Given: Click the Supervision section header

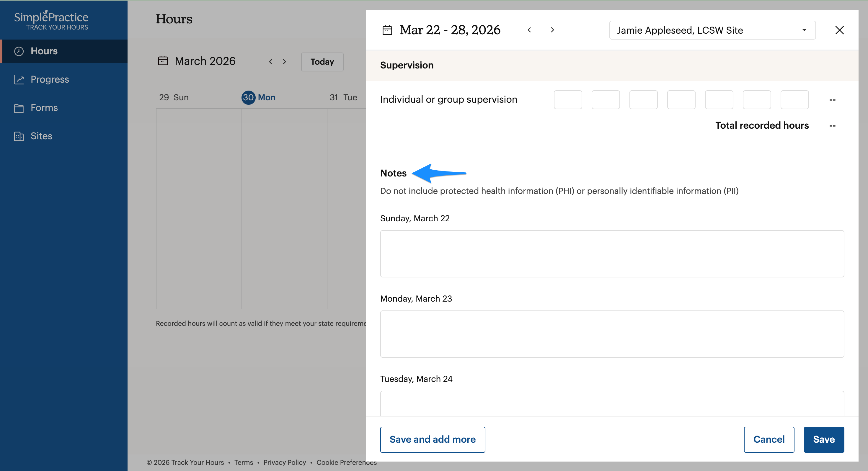Looking at the screenshot, I should (x=407, y=65).
